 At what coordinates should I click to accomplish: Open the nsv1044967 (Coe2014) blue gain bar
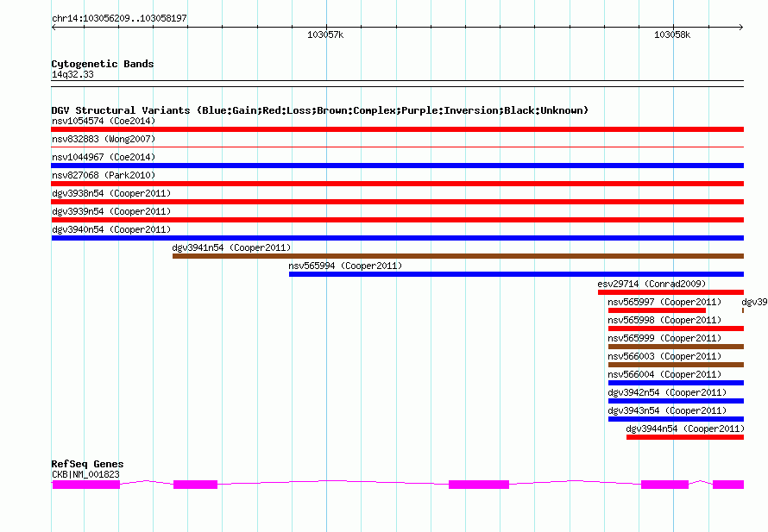(x=397, y=166)
